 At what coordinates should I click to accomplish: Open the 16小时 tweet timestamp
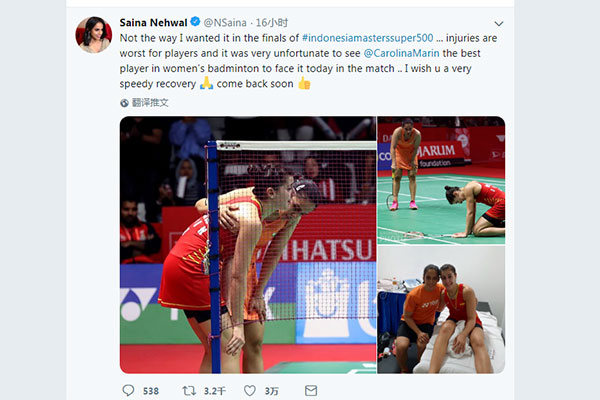point(272,23)
